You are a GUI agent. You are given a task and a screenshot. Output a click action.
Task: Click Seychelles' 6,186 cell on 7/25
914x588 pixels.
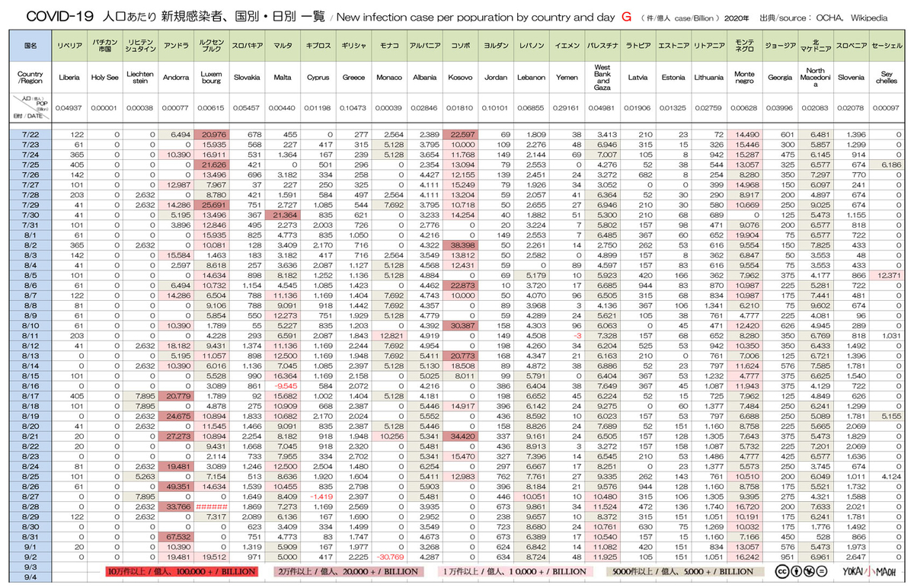click(886, 165)
